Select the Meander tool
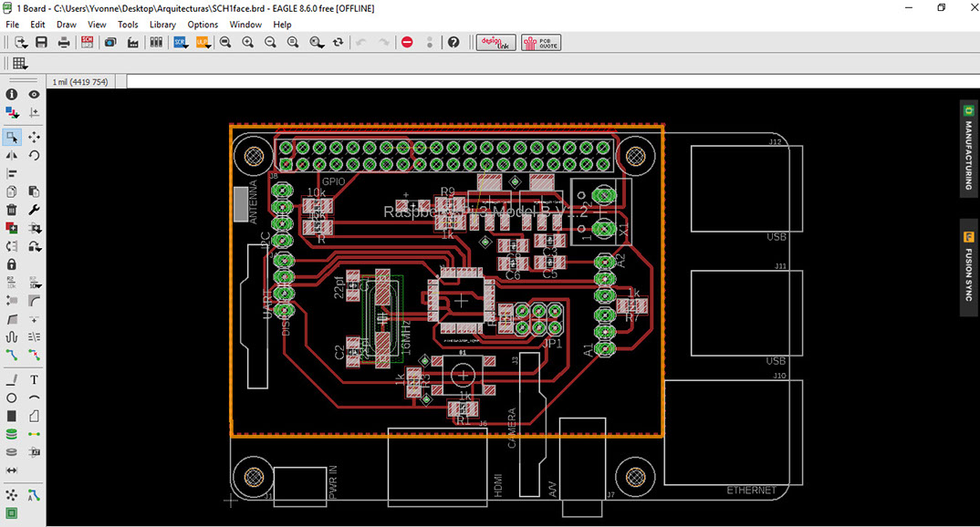980x527 pixels. coord(11,337)
